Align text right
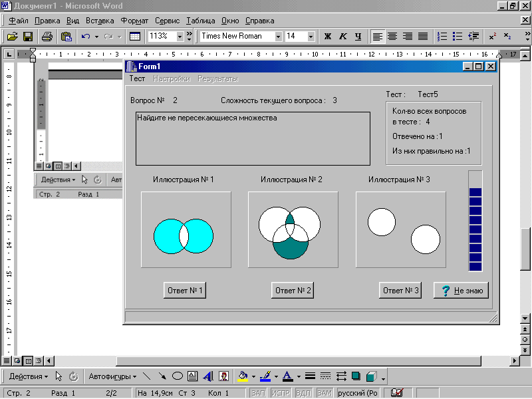Viewport: 532px width, 399px height. tap(408, 37)
